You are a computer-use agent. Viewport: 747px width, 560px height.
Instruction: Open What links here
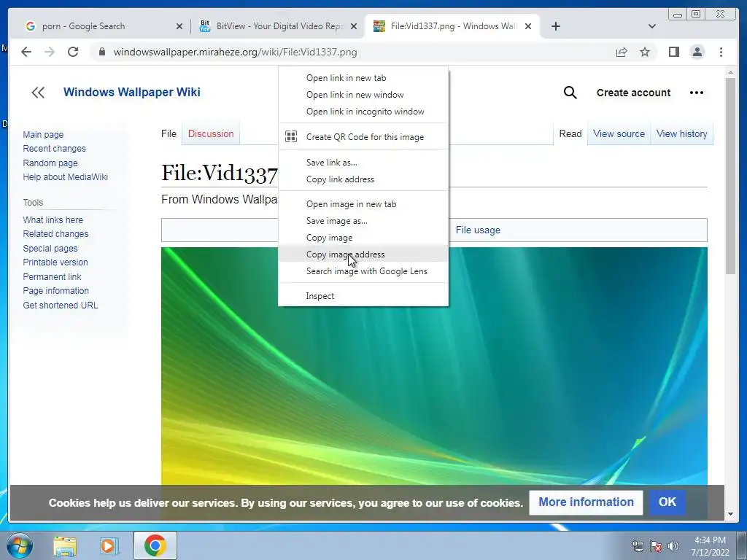[53, 220]
